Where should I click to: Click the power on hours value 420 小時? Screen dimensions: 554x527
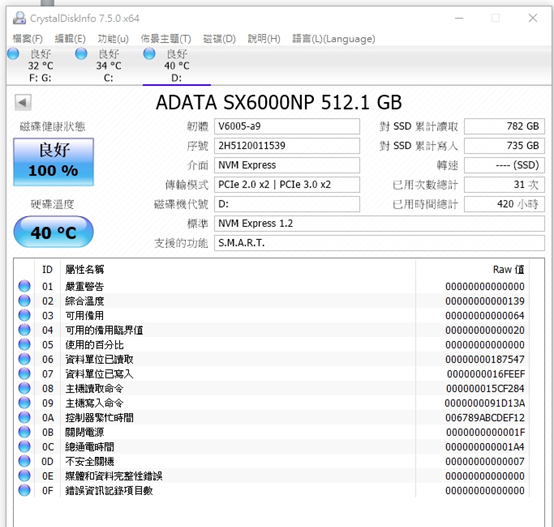click(x=504, y=204)
